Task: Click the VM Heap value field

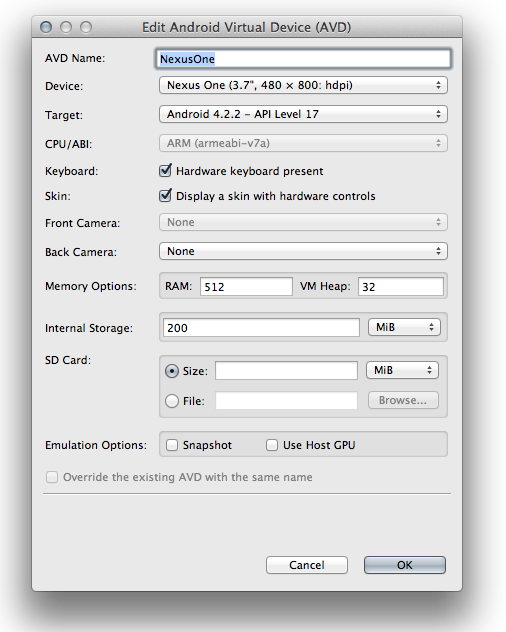Action: pyautogui.click(x=401, y=287)
